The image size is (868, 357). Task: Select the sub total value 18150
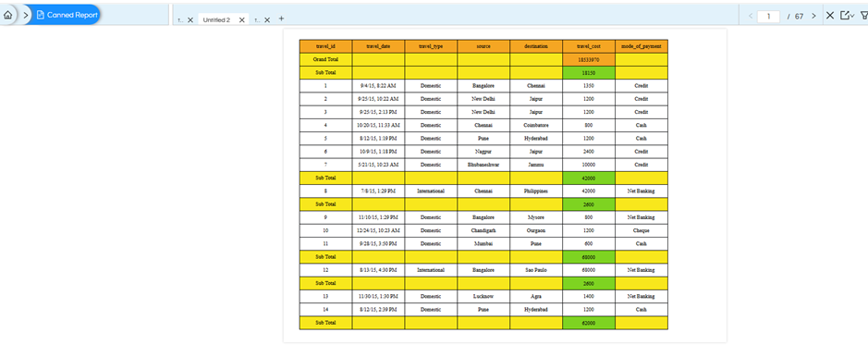click(x=589, y=72)
